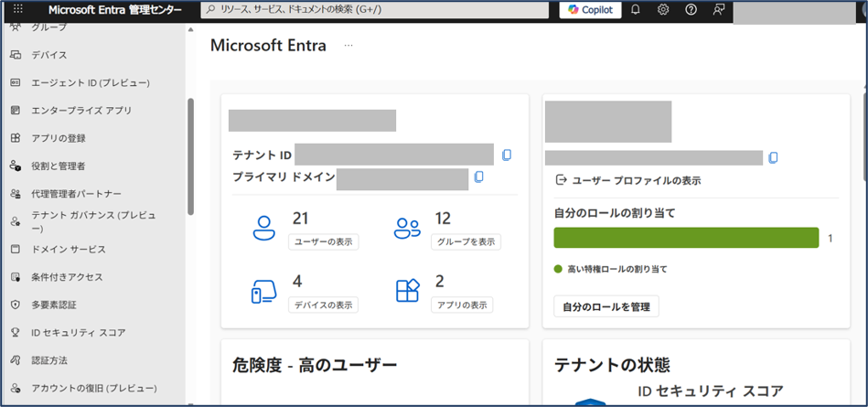Click the 条件付きアクセス icon
This screenshot has height=407, width=868.
(x=16, y=277)
